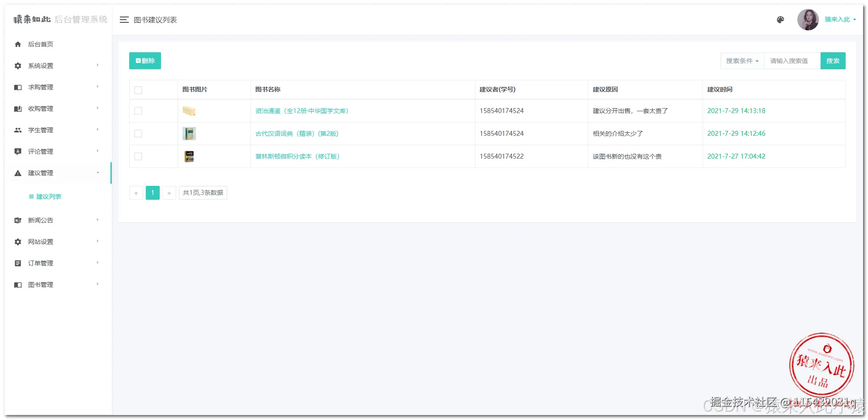
Task: Click the user avatar picture
Action: click(808, 20)
